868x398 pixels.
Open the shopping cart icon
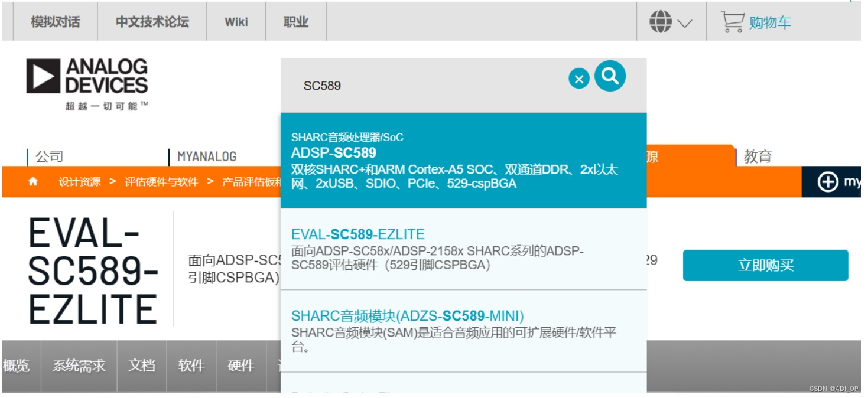point(732,22)
